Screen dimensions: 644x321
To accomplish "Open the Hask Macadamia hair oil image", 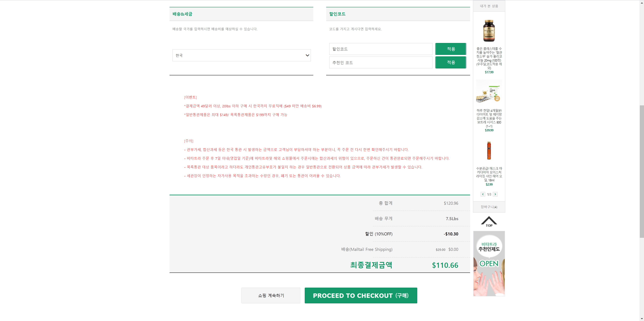I will (x=489, y=150).
